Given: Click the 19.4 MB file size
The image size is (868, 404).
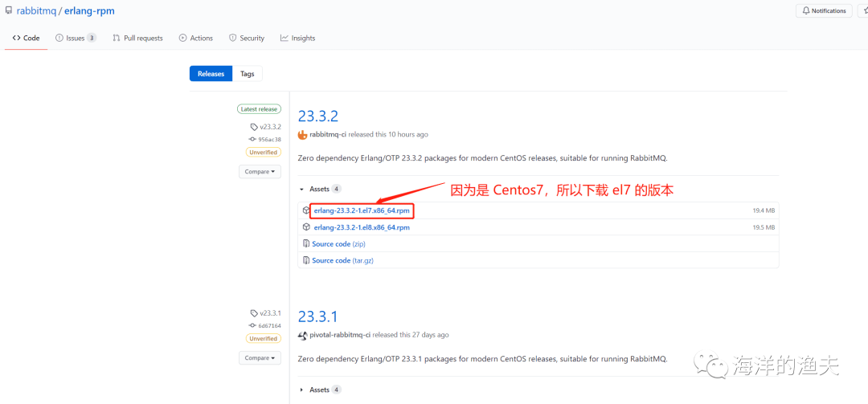Looking at the screenshot, I should pos(764,211).
